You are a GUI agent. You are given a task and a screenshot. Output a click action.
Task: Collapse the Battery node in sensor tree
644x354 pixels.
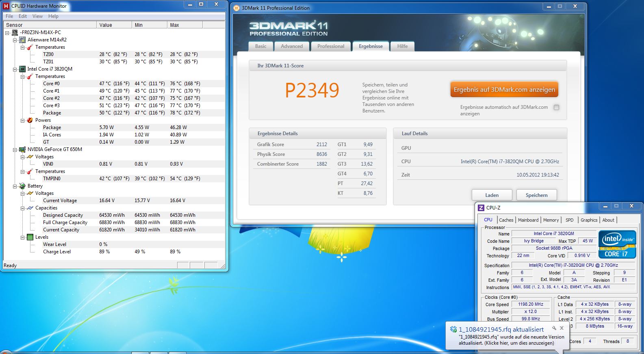tap(15, 186)
